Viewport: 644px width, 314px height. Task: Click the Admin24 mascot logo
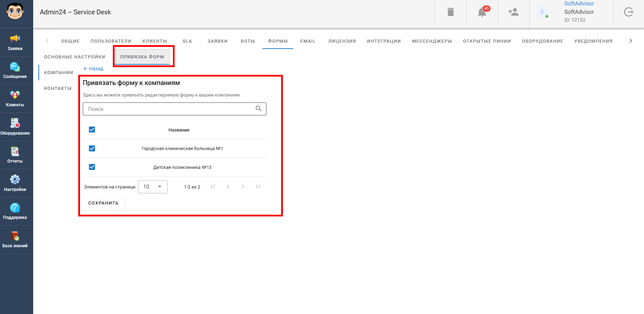pyautogui.click(x=15, y=12)
